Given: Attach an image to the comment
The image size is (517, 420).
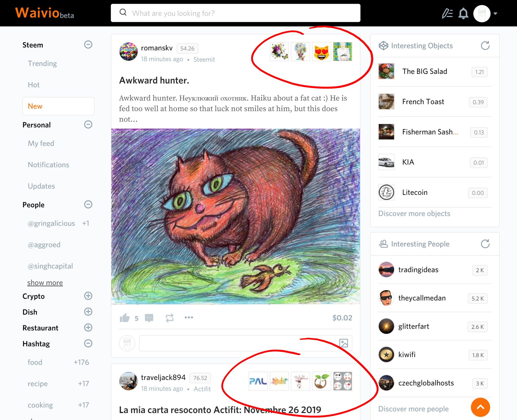Looking at the screenshot, I should [x=344, y=343].
